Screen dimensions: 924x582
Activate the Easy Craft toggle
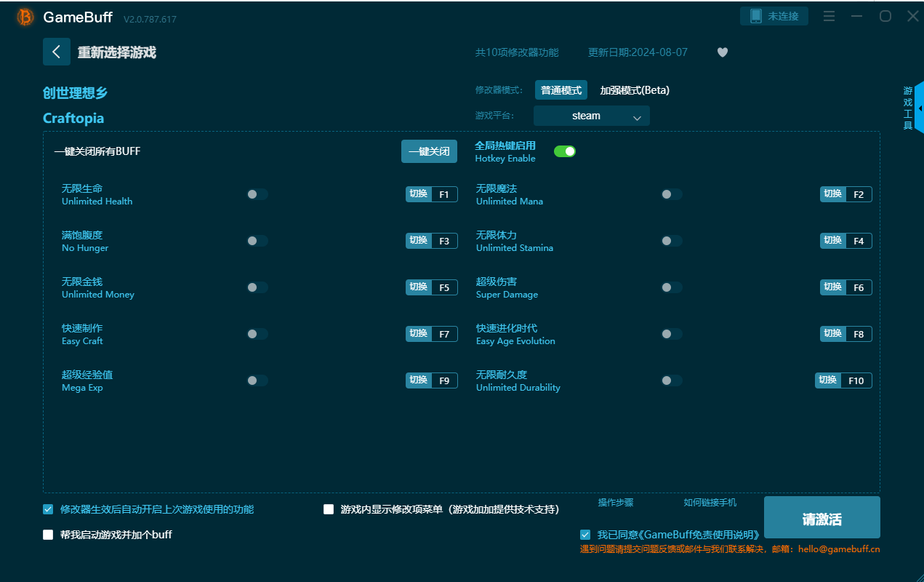(x=257, y=334)
